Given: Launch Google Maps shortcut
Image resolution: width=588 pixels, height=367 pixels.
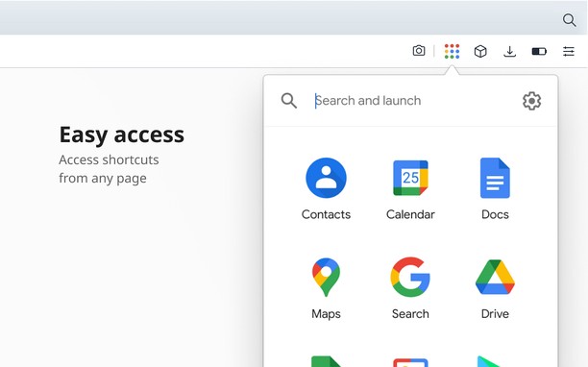Looking at the screenshot, I should point(326,288).
